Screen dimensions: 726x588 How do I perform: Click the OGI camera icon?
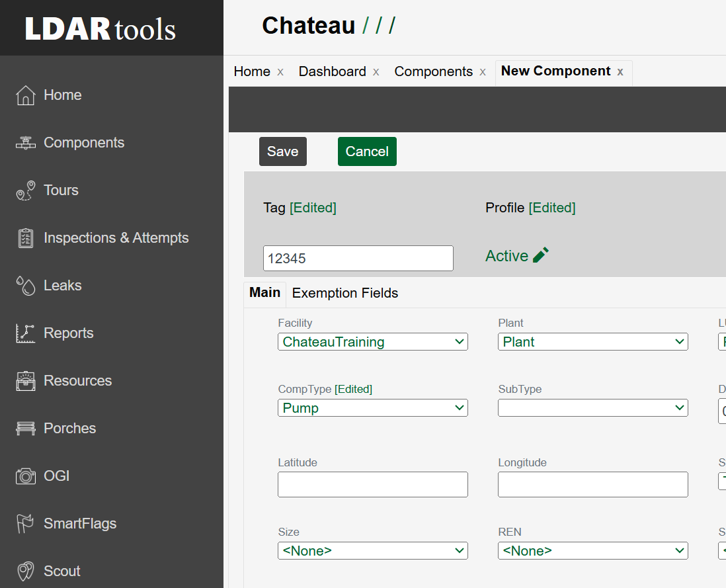[x=26, y=476]
